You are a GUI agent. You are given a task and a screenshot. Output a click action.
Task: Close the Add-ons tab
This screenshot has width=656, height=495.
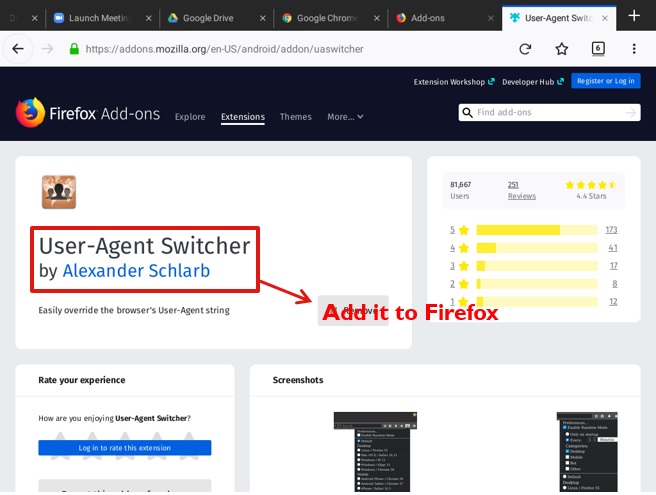coord(491,18)
